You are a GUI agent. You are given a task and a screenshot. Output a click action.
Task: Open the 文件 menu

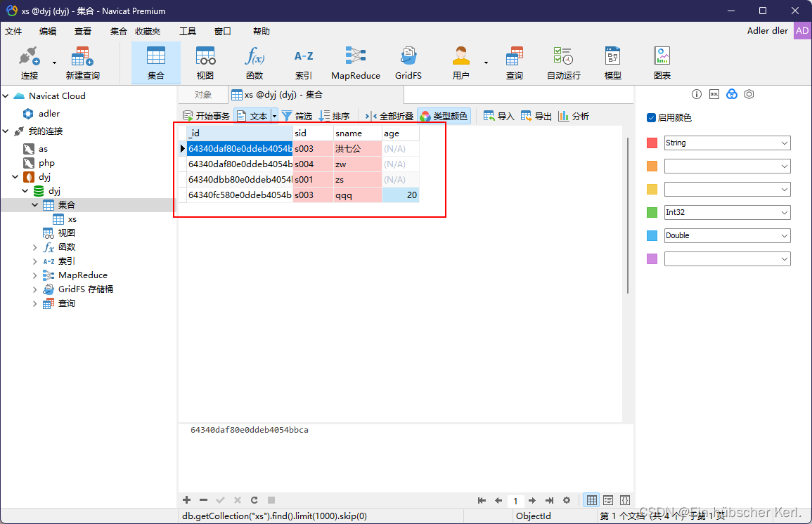(x=13, y=32)
